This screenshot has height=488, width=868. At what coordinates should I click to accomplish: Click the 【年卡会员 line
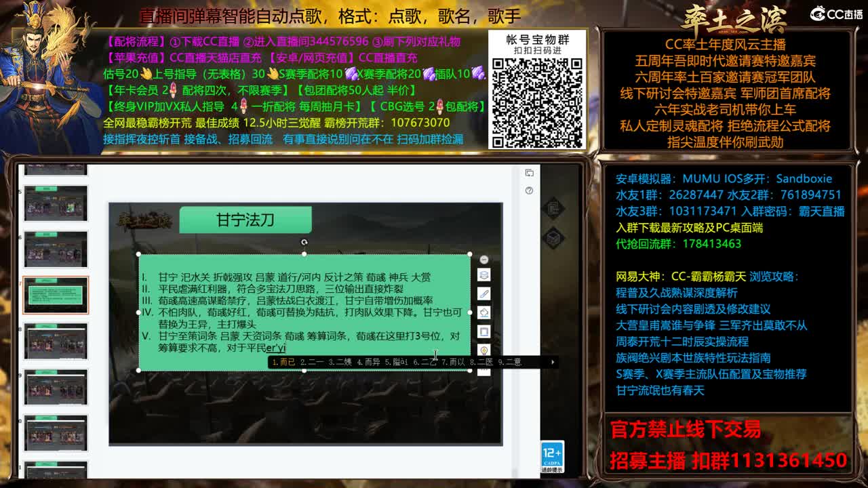pyautogui.click(x=260, y=90)
